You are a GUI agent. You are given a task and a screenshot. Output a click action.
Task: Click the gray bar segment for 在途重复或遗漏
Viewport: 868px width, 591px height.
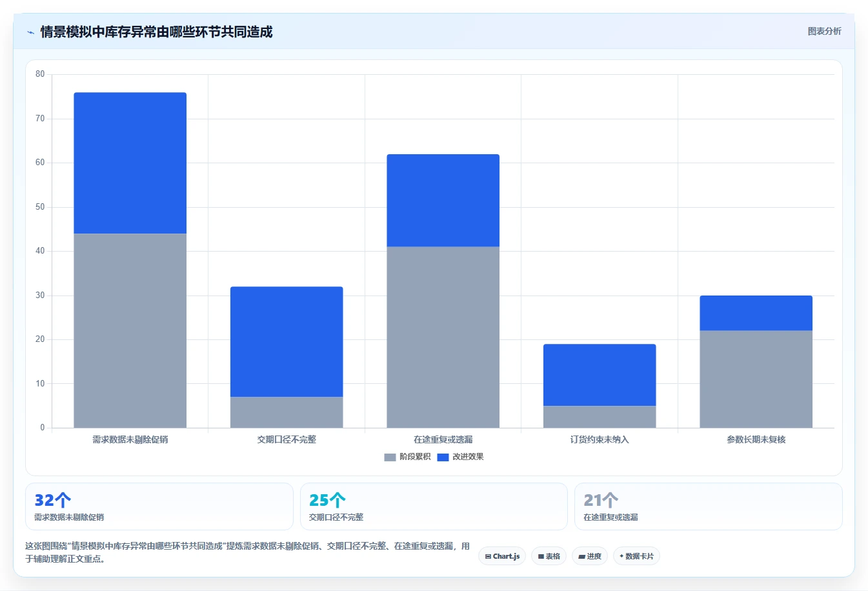(443, 337)
